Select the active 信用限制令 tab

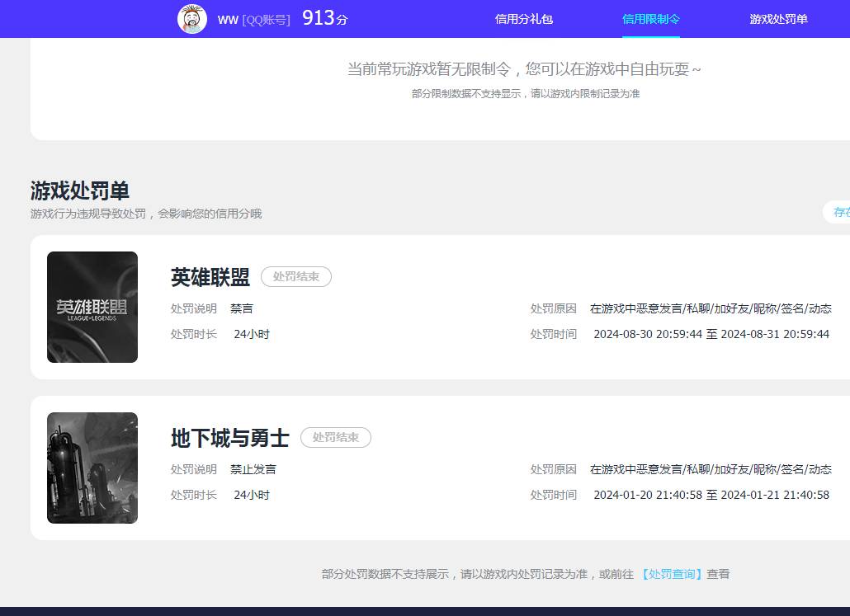tap(651, 18)
